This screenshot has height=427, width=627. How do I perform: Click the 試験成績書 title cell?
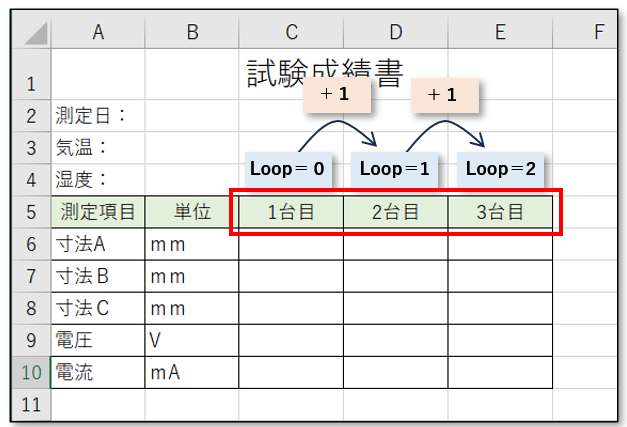325,73
